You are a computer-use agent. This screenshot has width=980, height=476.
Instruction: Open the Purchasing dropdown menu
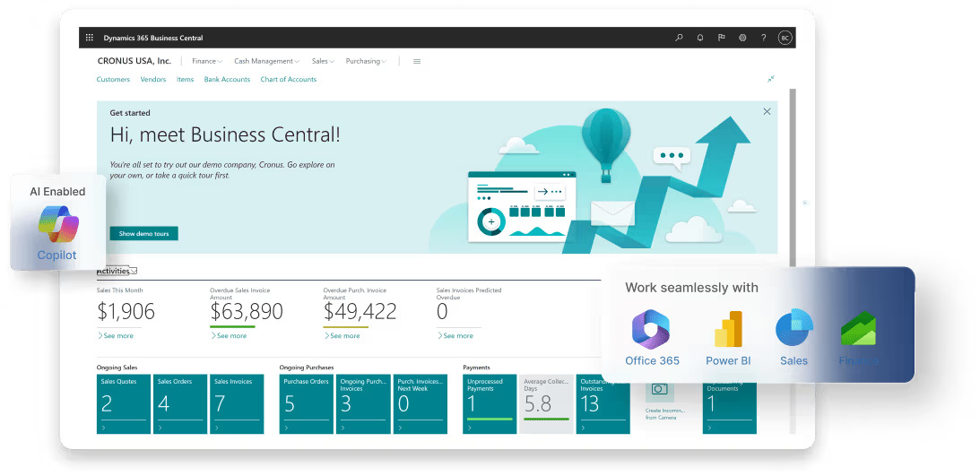[366, 61]
